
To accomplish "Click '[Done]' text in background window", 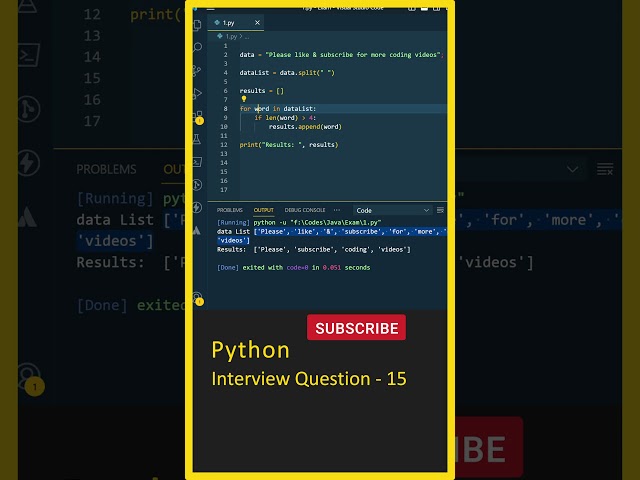I will 102,305.
